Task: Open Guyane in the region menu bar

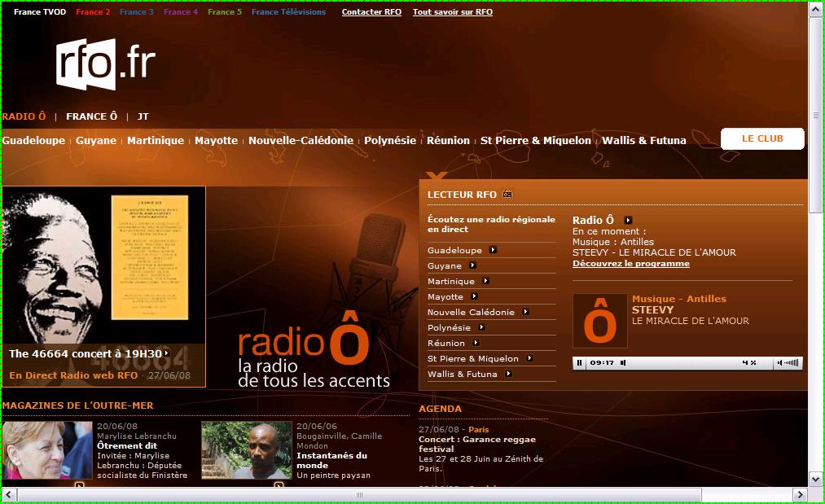Action: point(96,141)
